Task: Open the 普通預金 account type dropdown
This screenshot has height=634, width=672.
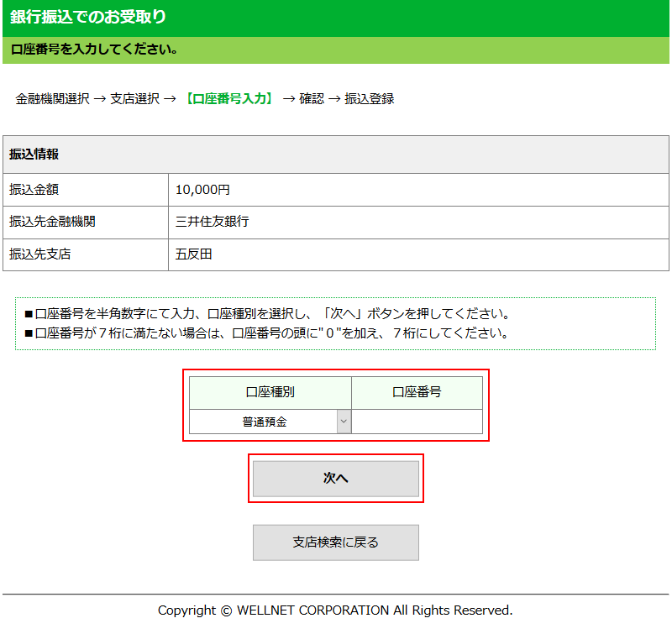Action: tap(270, 422)
